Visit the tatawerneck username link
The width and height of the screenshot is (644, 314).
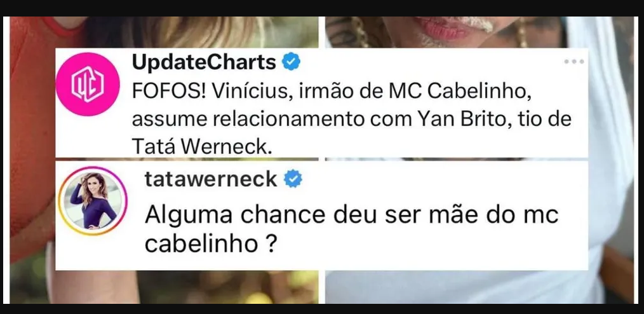point(211,179)
